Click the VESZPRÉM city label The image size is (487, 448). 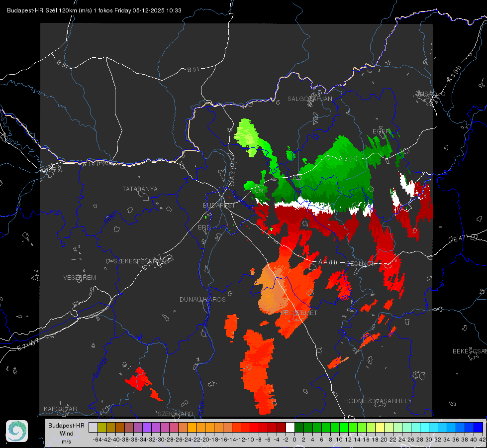tap(80, 278)
